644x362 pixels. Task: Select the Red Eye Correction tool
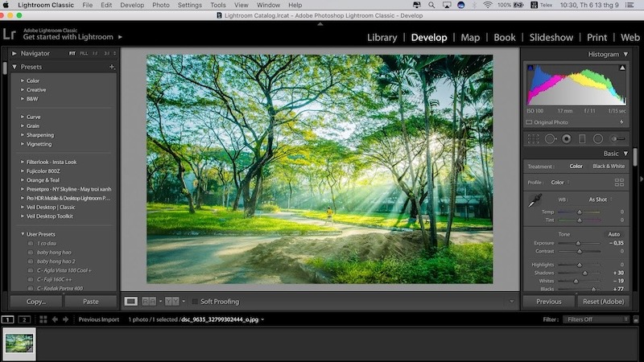click(567, 139)
